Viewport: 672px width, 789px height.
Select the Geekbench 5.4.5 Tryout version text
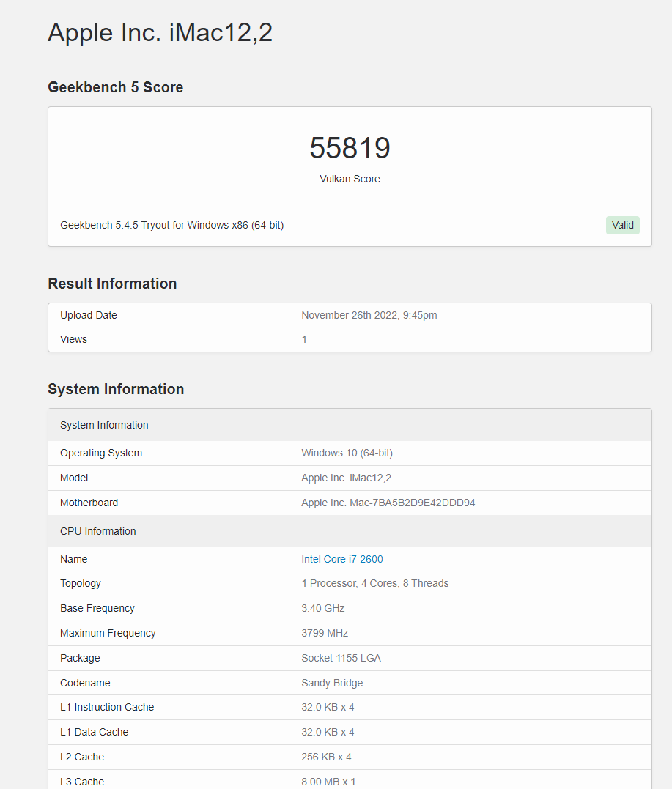tap(171, 225)
